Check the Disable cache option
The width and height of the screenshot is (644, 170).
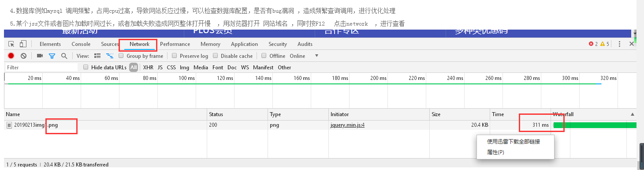[x=216, y=56]
